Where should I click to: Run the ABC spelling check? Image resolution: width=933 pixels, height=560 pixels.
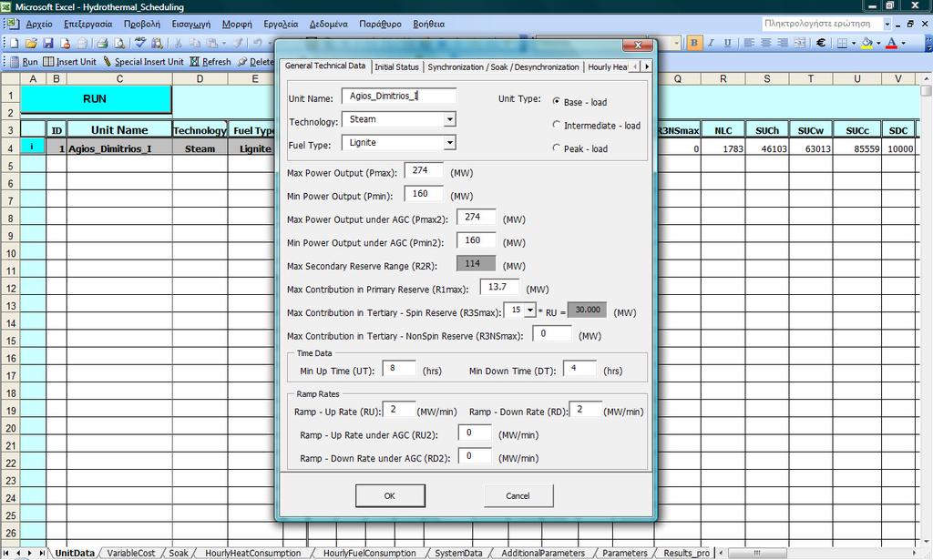coord(140,43)
